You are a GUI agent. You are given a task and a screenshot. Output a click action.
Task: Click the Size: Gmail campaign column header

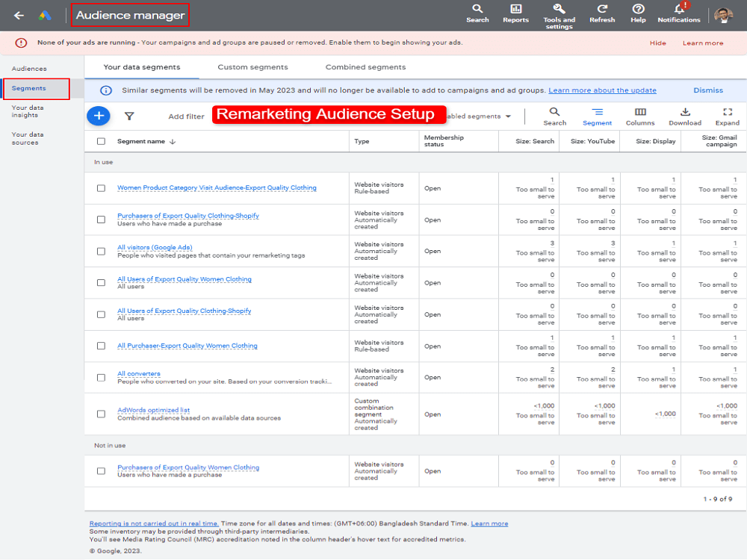[719, 141]
